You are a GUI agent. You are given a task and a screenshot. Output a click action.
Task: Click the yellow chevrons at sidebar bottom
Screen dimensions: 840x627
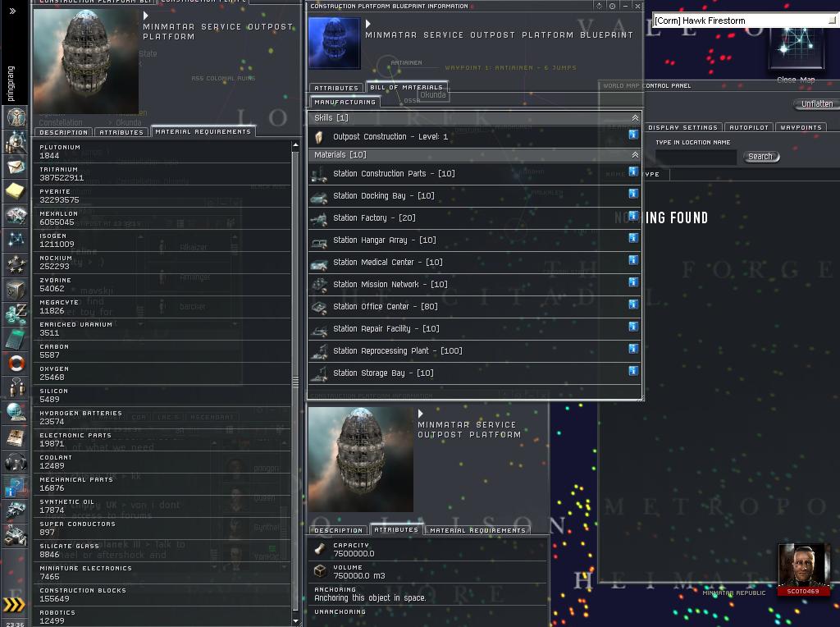[14, 606]
